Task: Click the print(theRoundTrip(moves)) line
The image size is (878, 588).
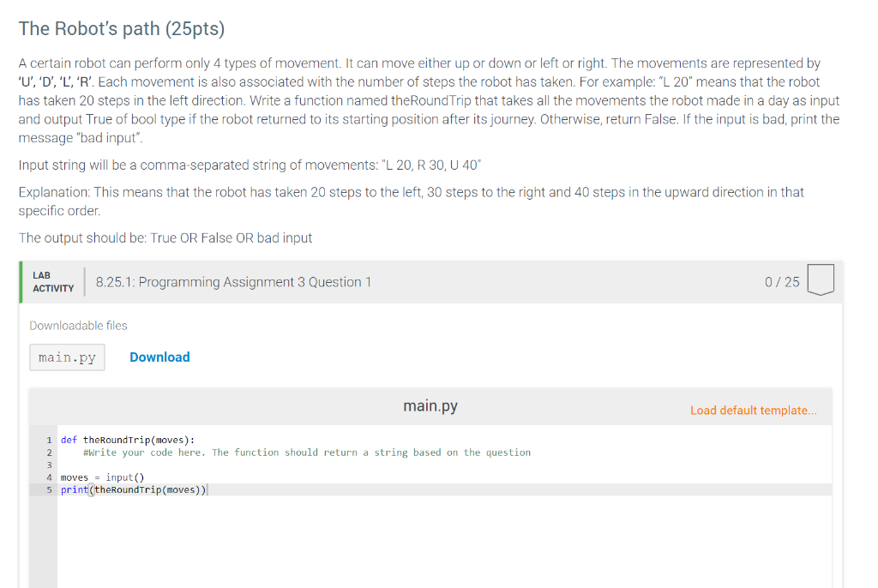Action: (133, 490)
